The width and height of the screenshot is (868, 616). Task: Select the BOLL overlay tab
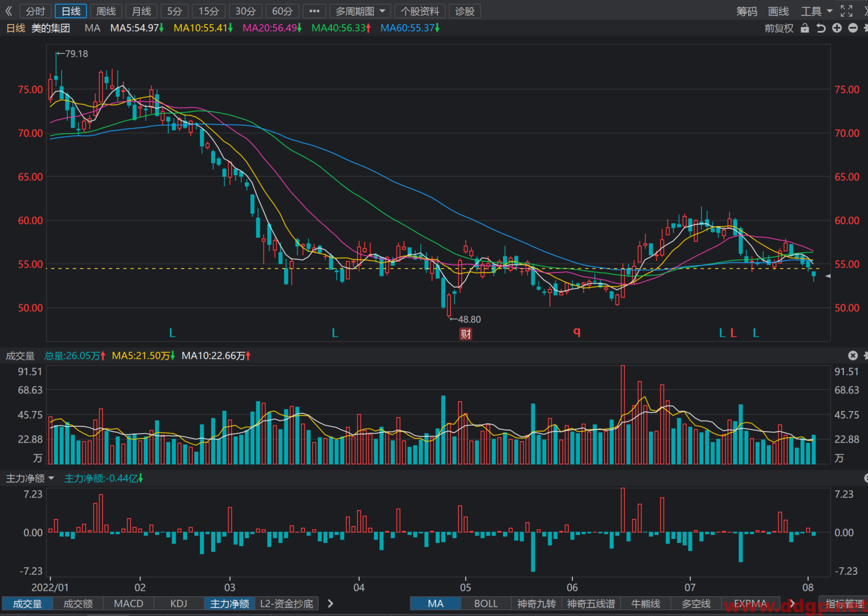(486, 604)
